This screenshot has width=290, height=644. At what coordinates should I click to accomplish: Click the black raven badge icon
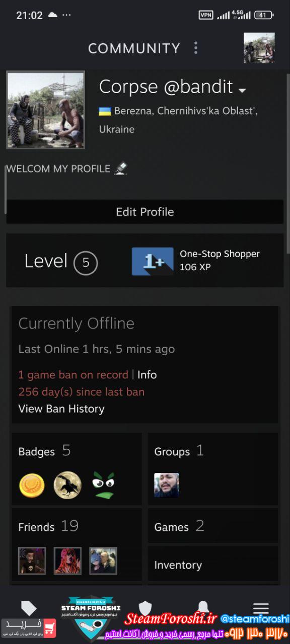pos(67,486)
